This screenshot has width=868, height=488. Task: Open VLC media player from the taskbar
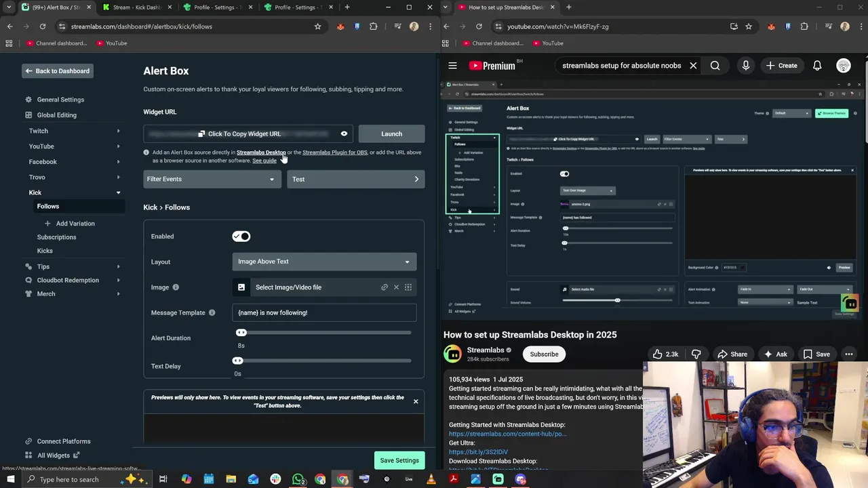click(x=431, y=479)
